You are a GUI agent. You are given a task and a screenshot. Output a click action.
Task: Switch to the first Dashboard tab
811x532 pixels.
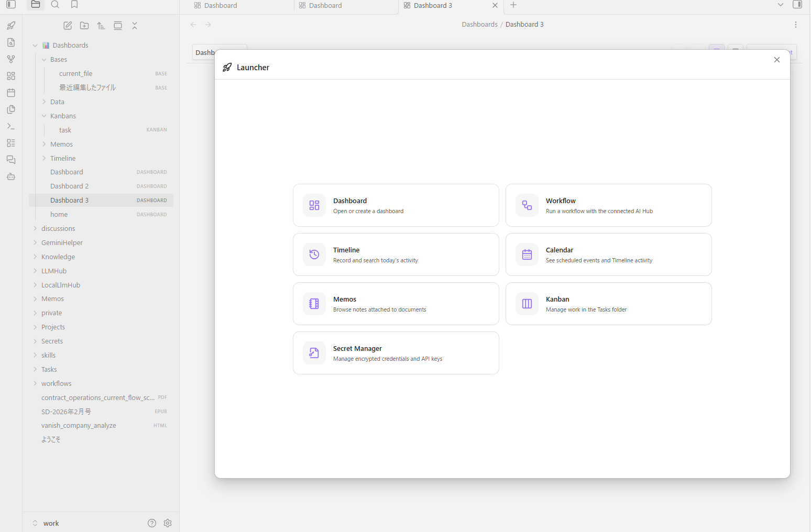click(221, 5)
